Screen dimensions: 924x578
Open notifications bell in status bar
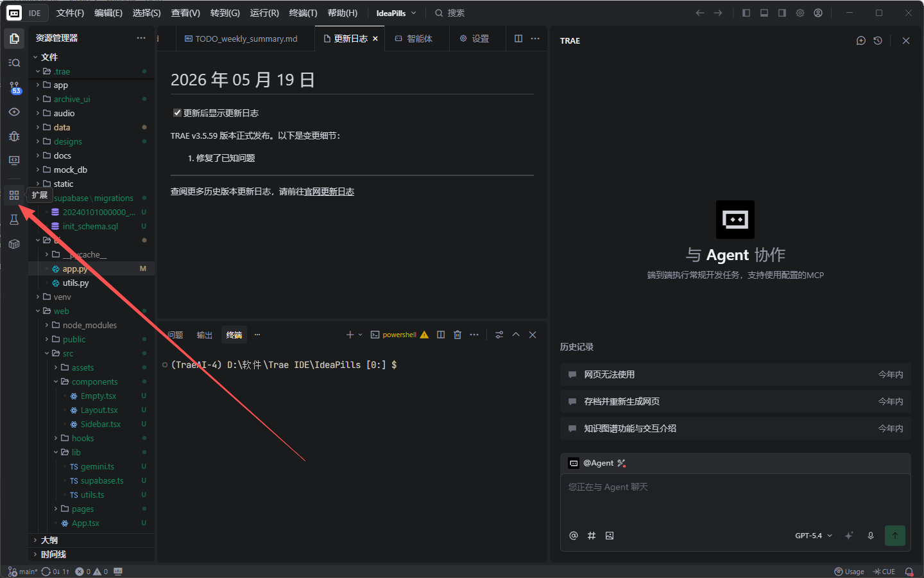coord(909,572)
